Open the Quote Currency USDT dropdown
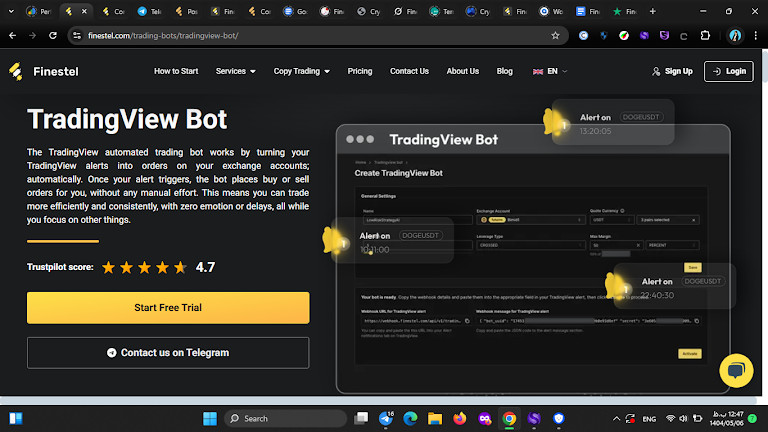The width and height of the screenshot is (768, 432). [x=612, y=220]
